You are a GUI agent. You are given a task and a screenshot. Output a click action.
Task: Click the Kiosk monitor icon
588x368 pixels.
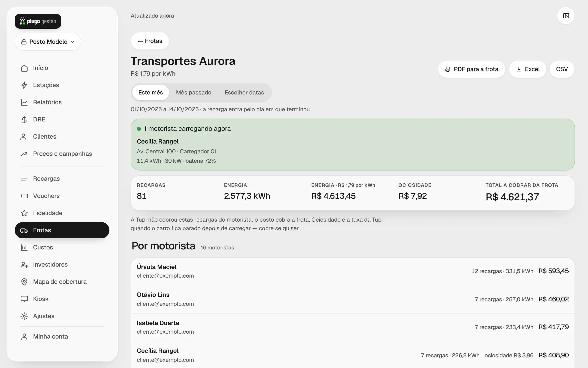(x=24, y=299)
